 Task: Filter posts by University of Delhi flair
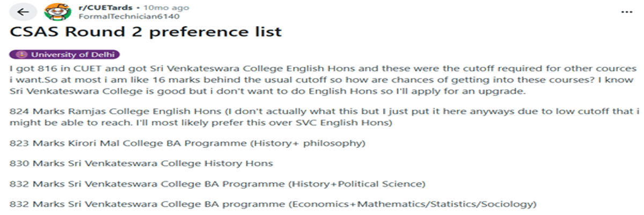pyautogui.click(x=65, y=55)
